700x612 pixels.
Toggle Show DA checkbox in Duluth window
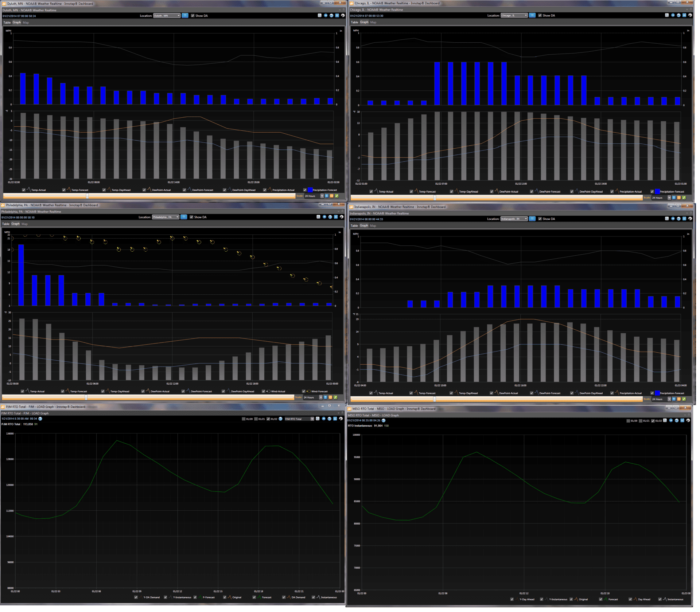tap(192, 16)
